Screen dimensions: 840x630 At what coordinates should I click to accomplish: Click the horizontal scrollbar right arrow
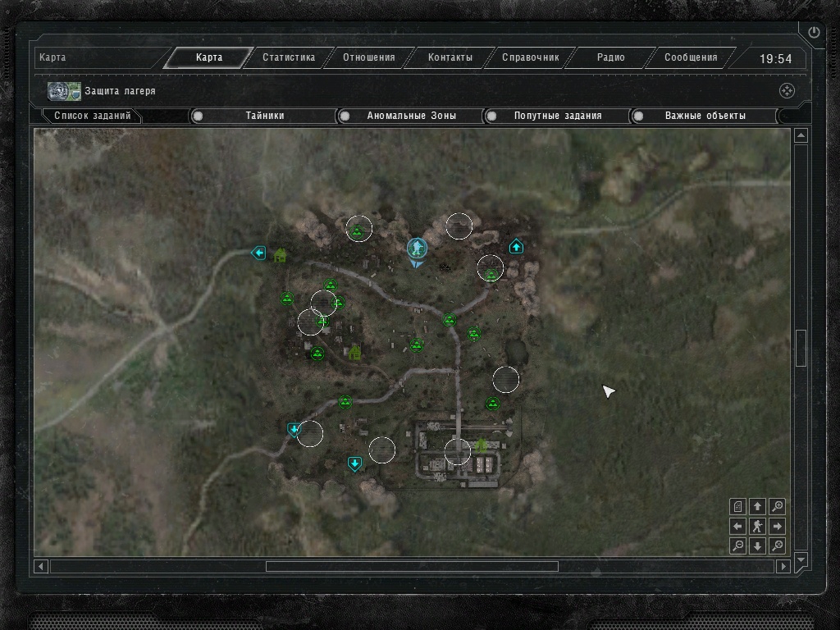tap(783, 566)
